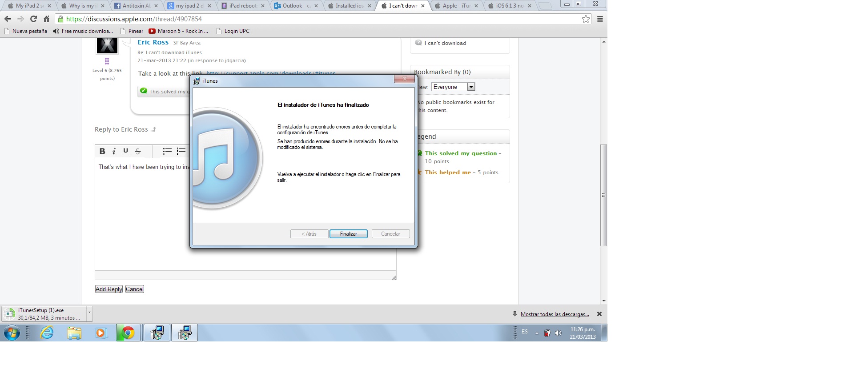Click Mostrar todas las descargas link
Viewport: 868px width, 377px height.
tap(555, 314)
